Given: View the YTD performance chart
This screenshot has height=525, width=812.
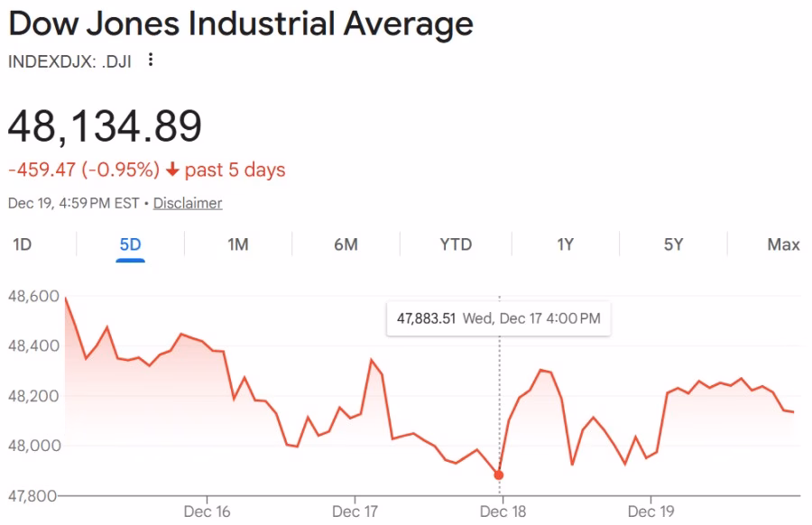Looking at the screenshot, I should [x=455, y=244].
